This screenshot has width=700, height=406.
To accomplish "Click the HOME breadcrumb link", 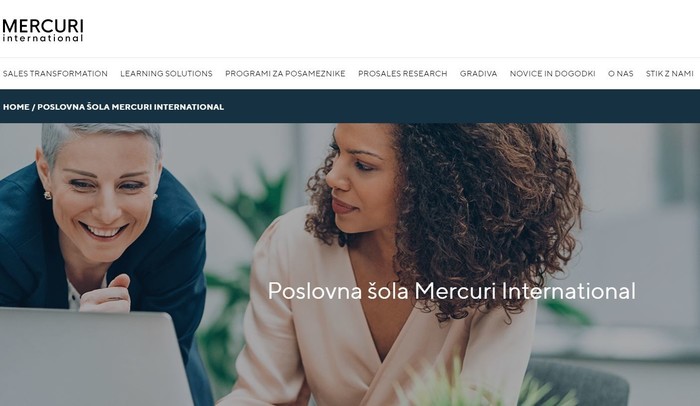I will 16,107.
